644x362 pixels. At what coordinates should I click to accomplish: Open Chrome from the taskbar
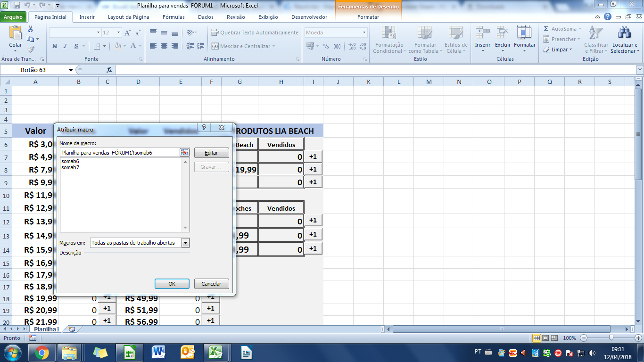coord(41,352)
